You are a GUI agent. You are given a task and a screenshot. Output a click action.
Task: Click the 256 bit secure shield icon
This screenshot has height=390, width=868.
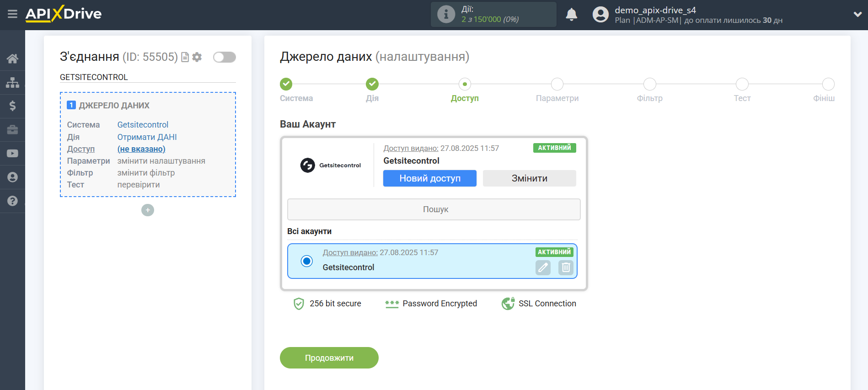(299, 304)
